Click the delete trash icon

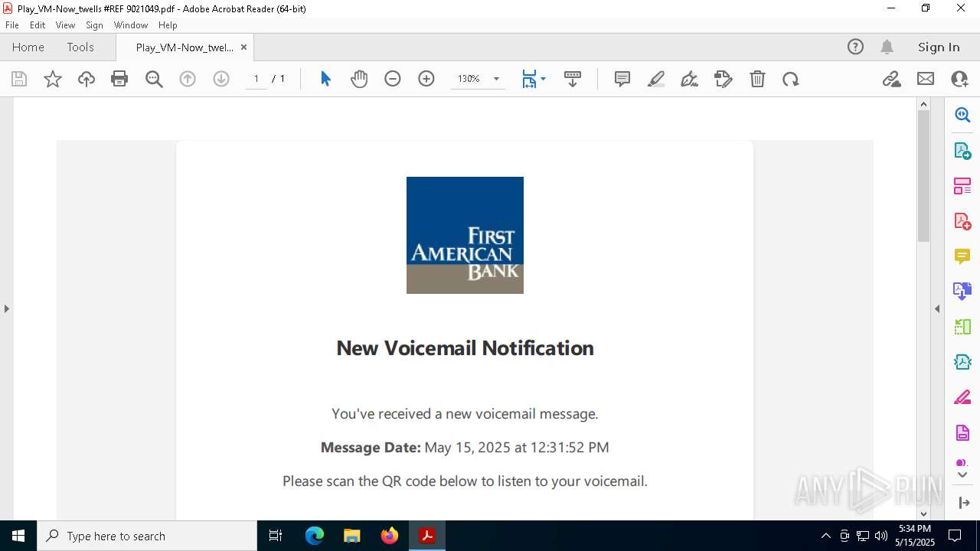tap(757, 79)
